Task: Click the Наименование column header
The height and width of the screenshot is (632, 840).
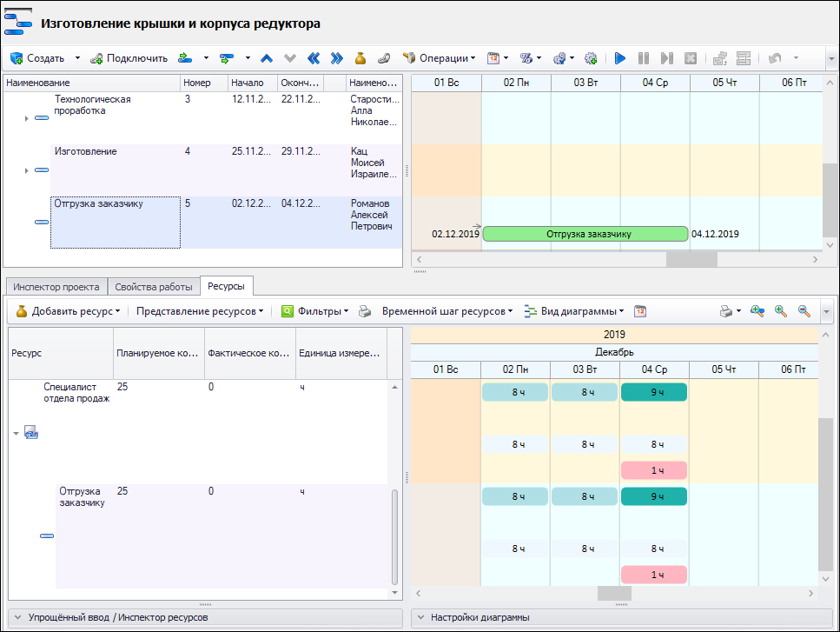Action: 91,83
